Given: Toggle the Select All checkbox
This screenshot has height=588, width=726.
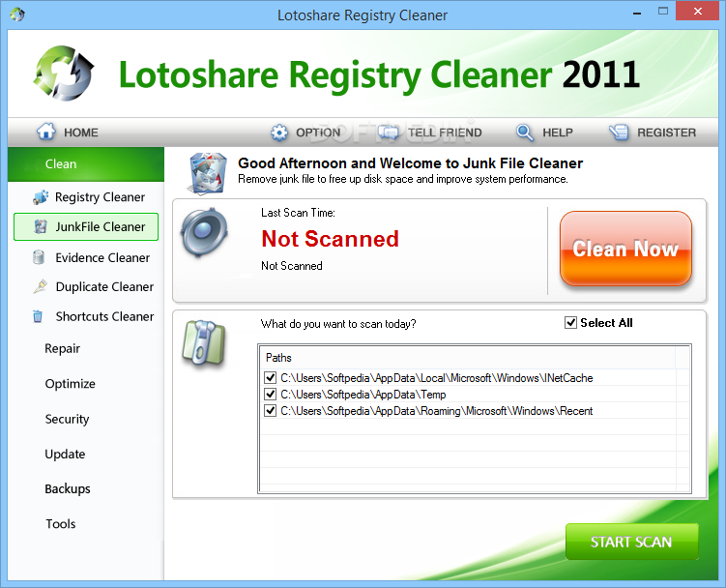Looking at the screenshot, I should pyautogui.click(x=570, y=322).
